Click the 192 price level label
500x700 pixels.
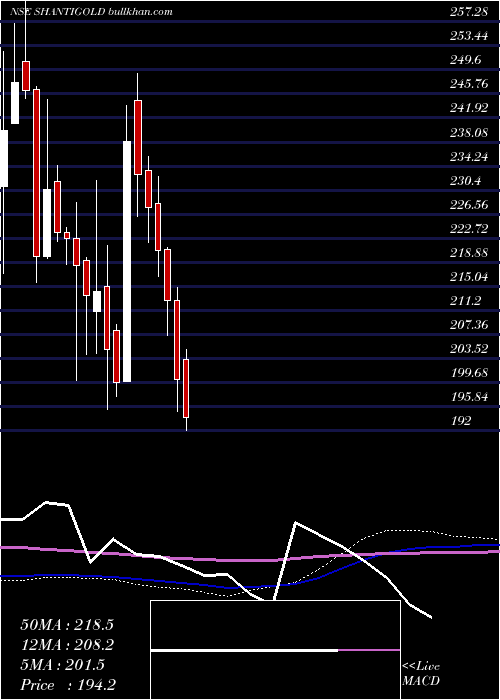click(x=461, y=421)
